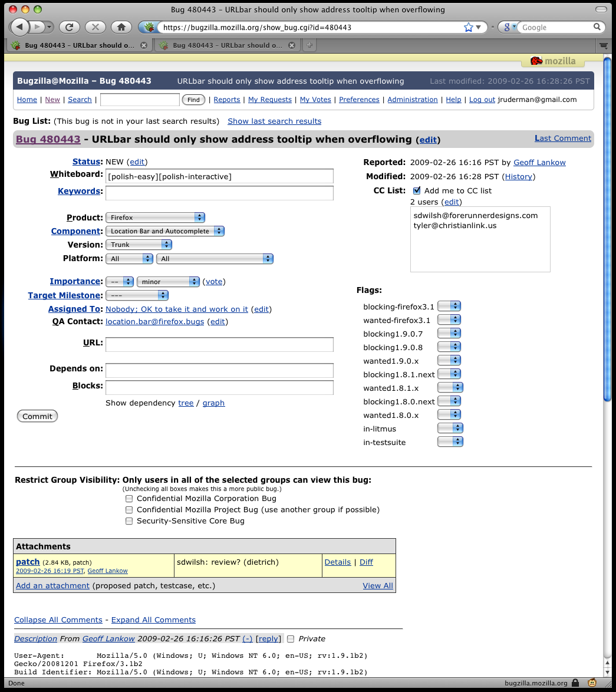Viewport: 616px width, 692px height.
Task: Collapse description with the (-) link
Action: pos(248,638)
